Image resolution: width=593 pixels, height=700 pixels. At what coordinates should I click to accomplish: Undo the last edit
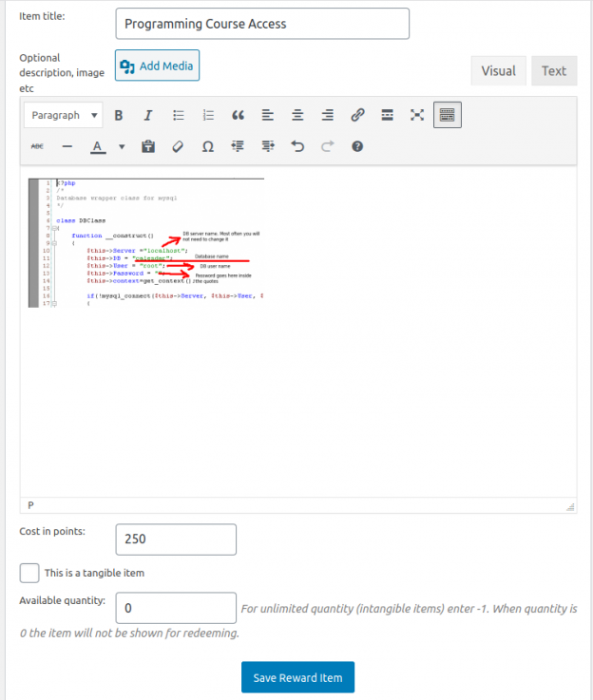point(297,146)
